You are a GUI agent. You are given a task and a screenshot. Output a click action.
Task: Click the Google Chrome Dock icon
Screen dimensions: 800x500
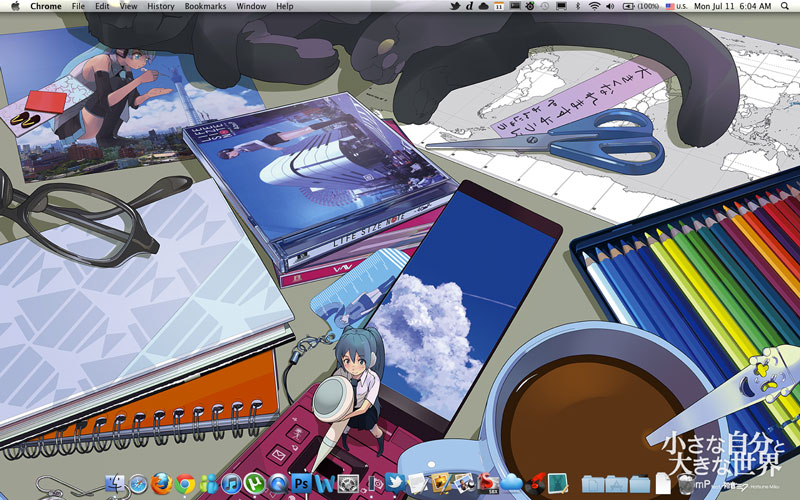pyautogui.click(x=185, y=484)
